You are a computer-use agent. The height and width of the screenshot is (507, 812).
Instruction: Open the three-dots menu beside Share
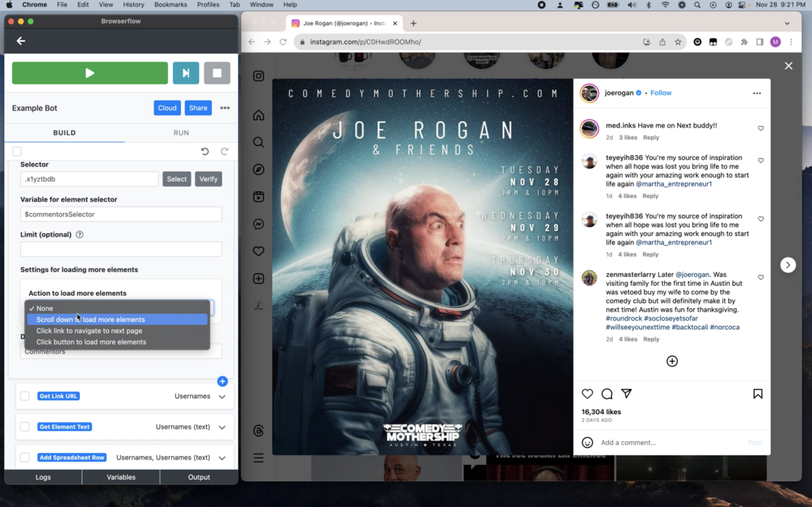pos(225,108)
